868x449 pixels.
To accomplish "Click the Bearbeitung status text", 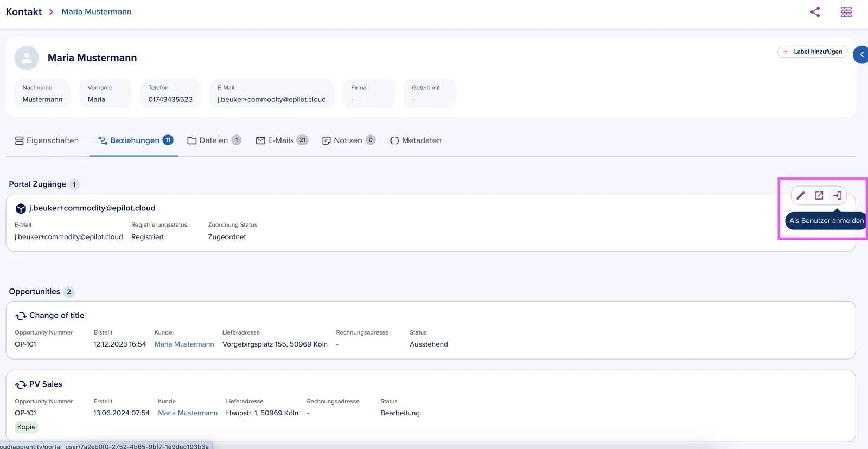I will [x=400, y=413].
